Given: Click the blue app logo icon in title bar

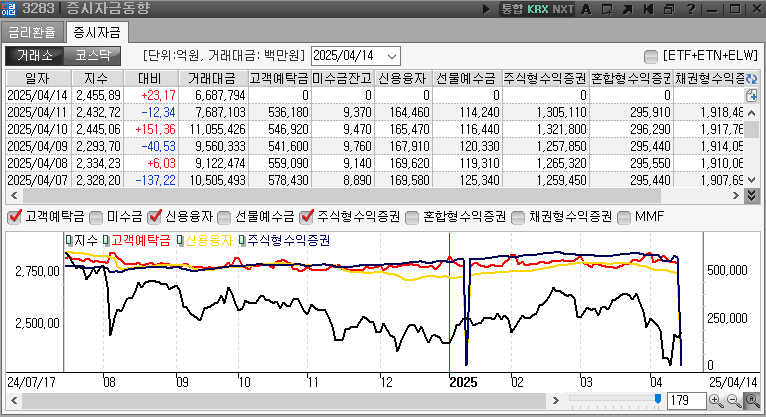Looking at the screenshot, I should (x=9, y=9).
